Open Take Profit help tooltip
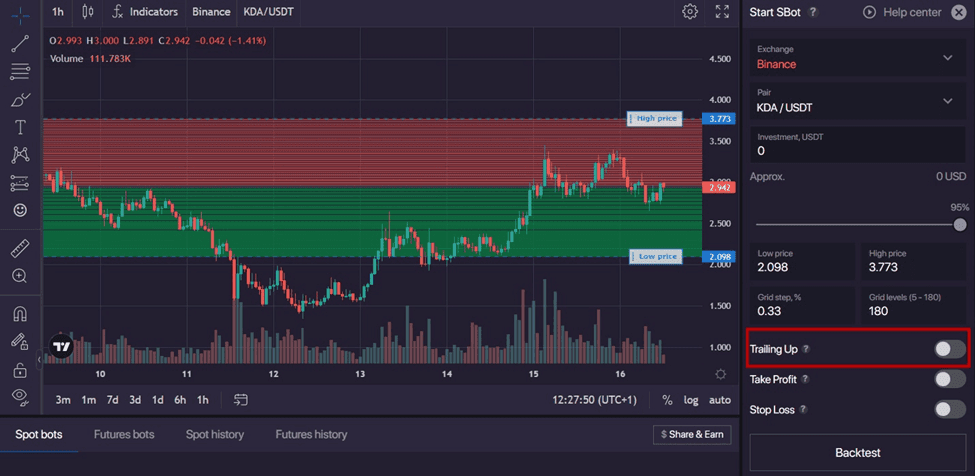This screenshot has height=476, width=975. click(805, 379)
